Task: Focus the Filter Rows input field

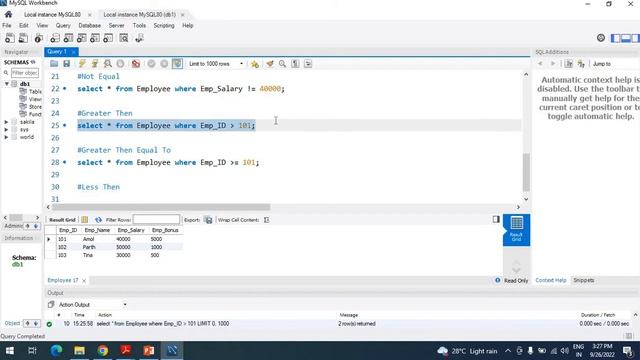Action: (156, 220)
